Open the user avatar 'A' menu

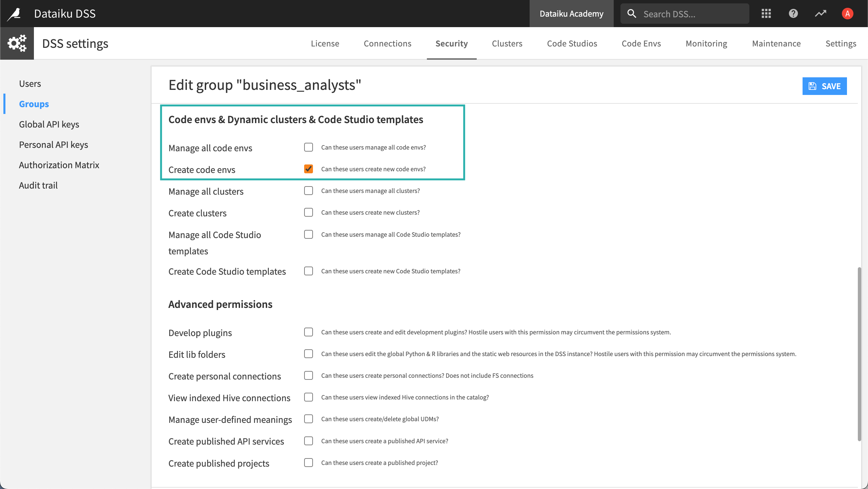(x=847, y=13)
